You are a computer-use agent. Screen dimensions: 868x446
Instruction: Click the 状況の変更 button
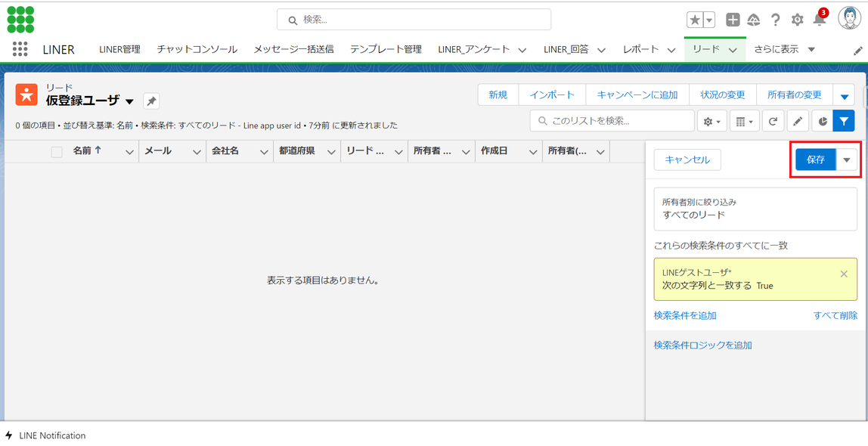coord(722,95)
